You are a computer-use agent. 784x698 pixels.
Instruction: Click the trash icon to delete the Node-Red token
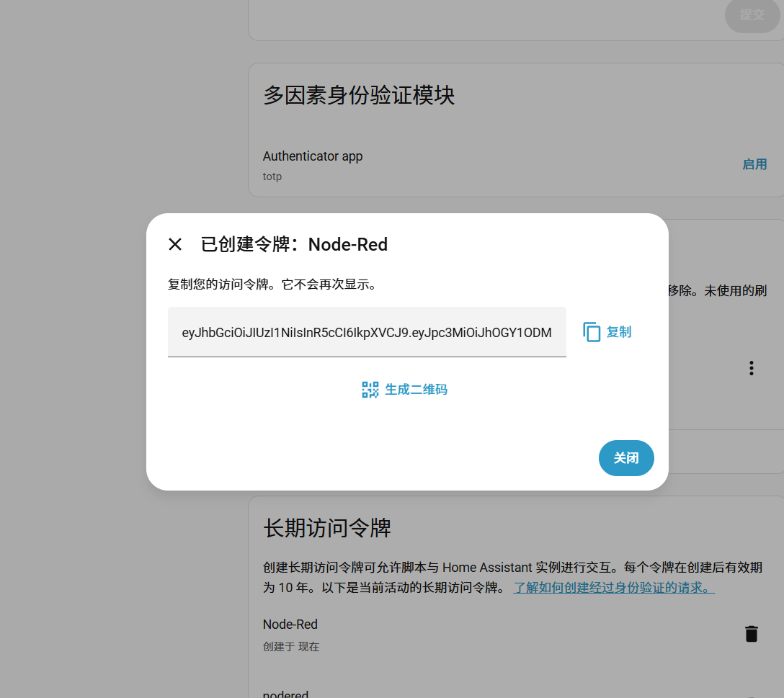[x=752, y=633]
